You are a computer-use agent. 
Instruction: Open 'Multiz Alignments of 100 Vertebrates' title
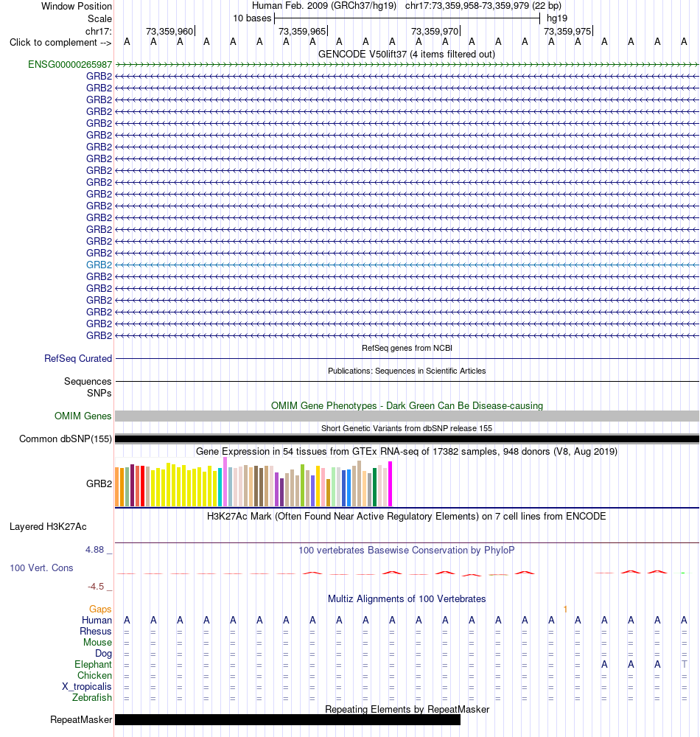point(407,598)
